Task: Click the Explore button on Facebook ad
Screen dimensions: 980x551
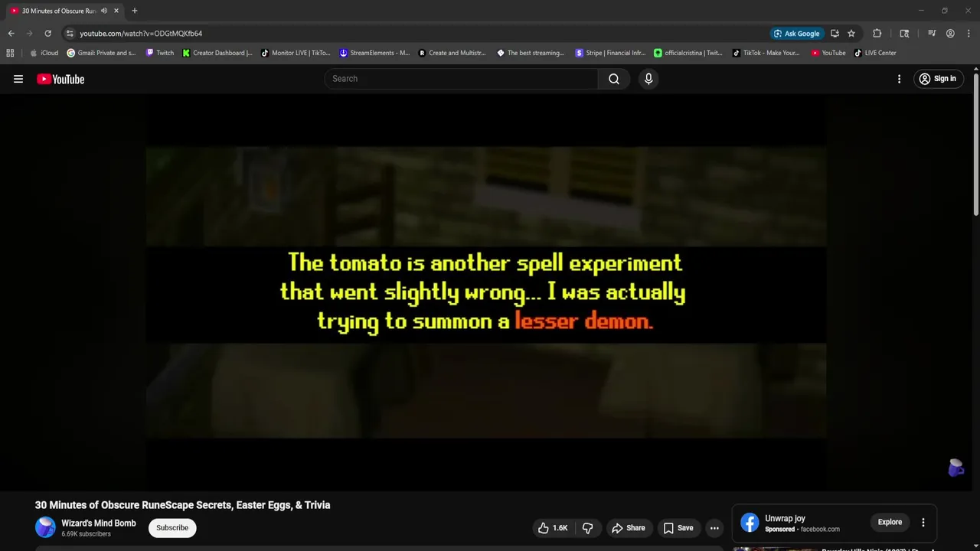Action: pos(890,522)
